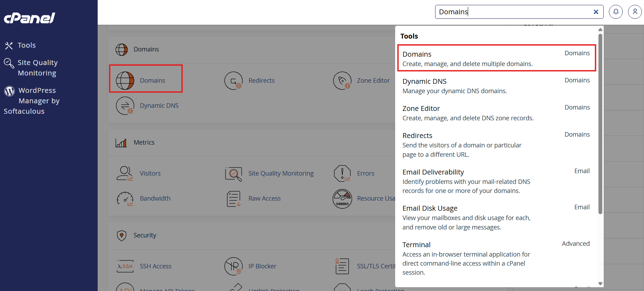Open the user account menu icon
644x291 pixels.
click(x=635, y=12)
